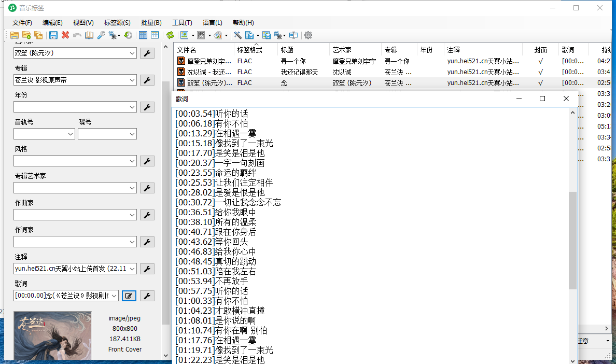Image resolution: width=616 pixels, height=364 pixels.
Task: Open a folder using the toolbar folder icon
Action: [14, 35]
